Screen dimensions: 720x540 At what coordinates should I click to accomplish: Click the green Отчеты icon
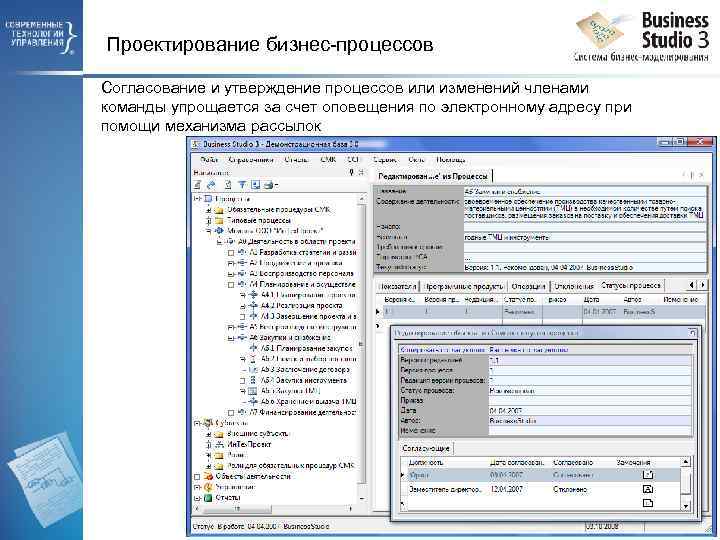coord(208,498)
